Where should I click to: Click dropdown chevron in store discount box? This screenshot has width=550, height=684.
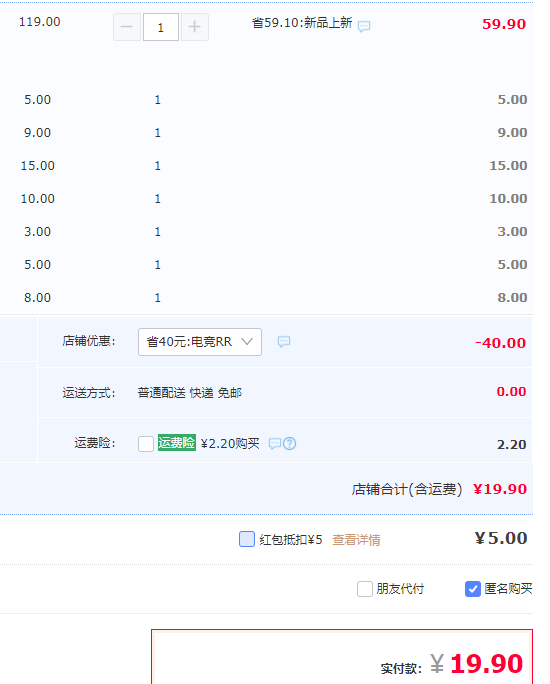247,342
